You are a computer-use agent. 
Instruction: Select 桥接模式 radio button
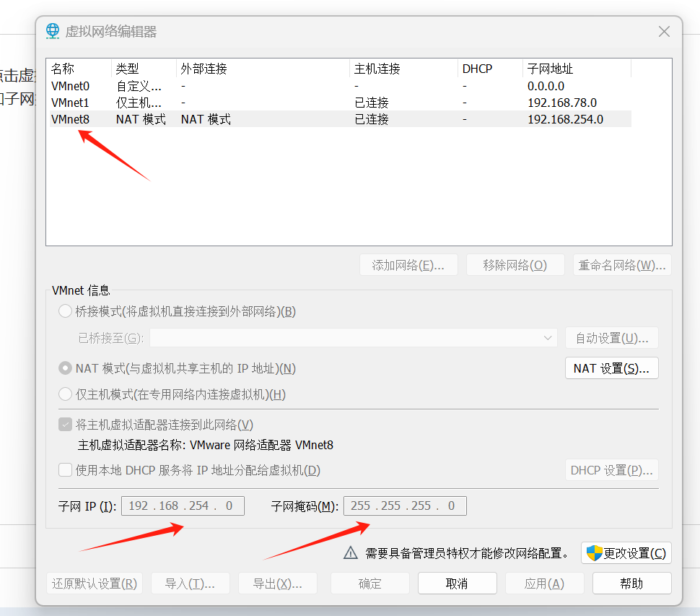pyautogui.click(x=65, y=311)
